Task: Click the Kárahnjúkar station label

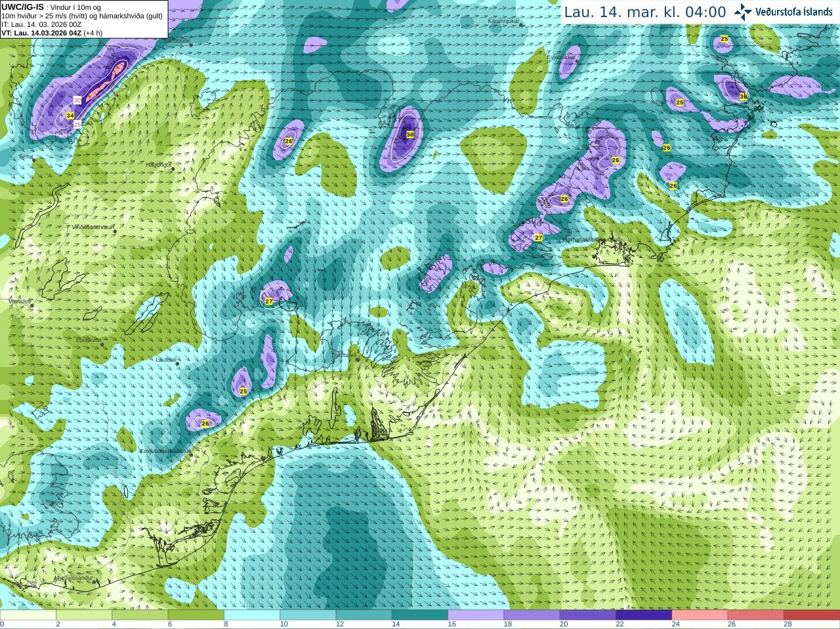Action: 503,21
